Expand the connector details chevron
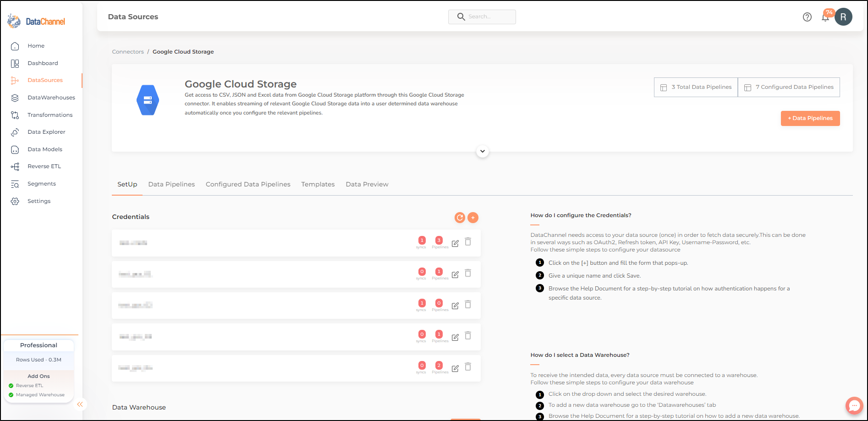 pos(482,151)
